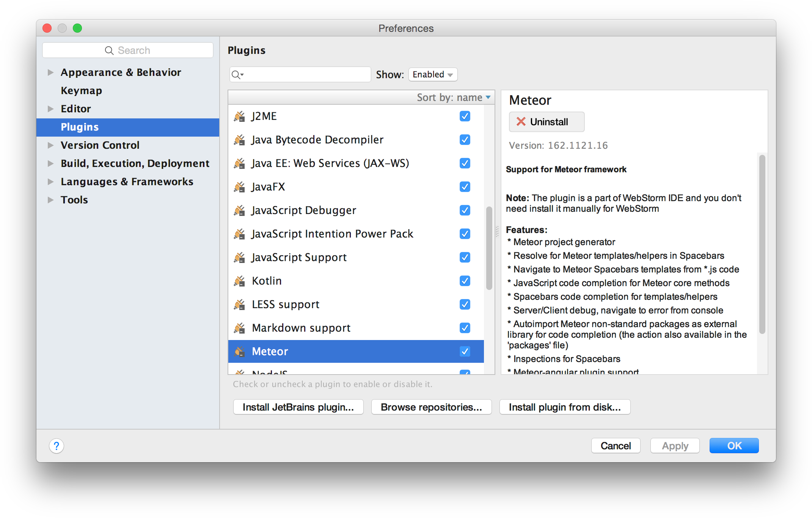Viewport: 812px width, 518px height.
Task: Click the splitter handle between plugin panes
Action: tap(497, 231)
